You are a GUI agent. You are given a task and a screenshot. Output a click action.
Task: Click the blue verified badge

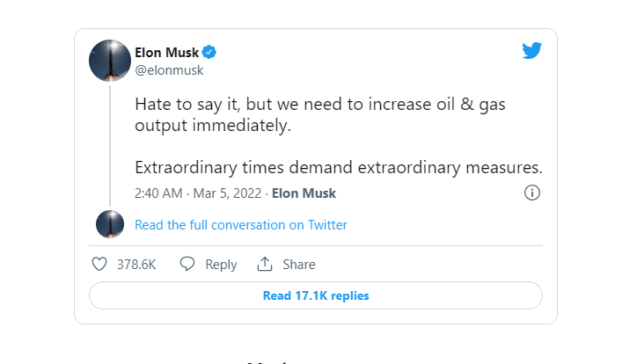pos(211,51)
